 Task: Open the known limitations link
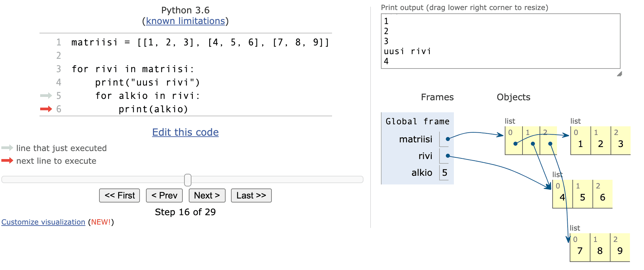pos(185,21)
